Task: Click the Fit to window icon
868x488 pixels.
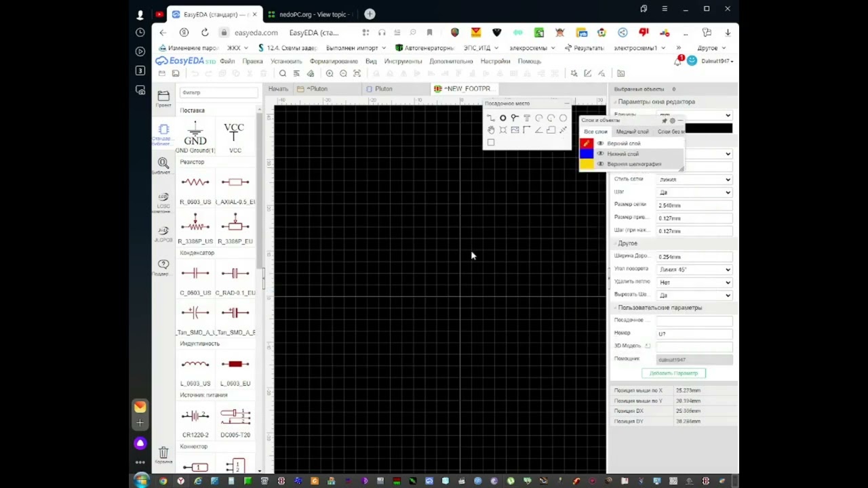Action: (357, 73)
